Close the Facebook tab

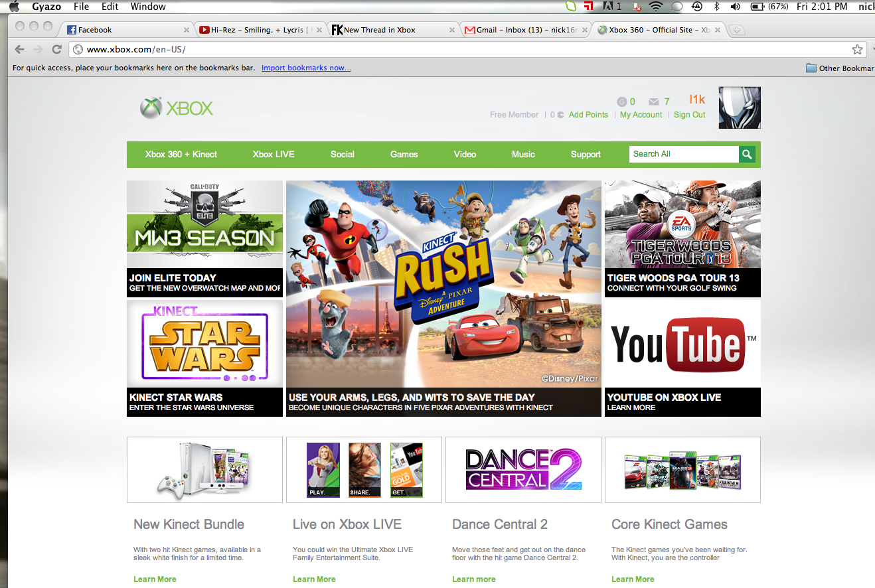point(187,30)
